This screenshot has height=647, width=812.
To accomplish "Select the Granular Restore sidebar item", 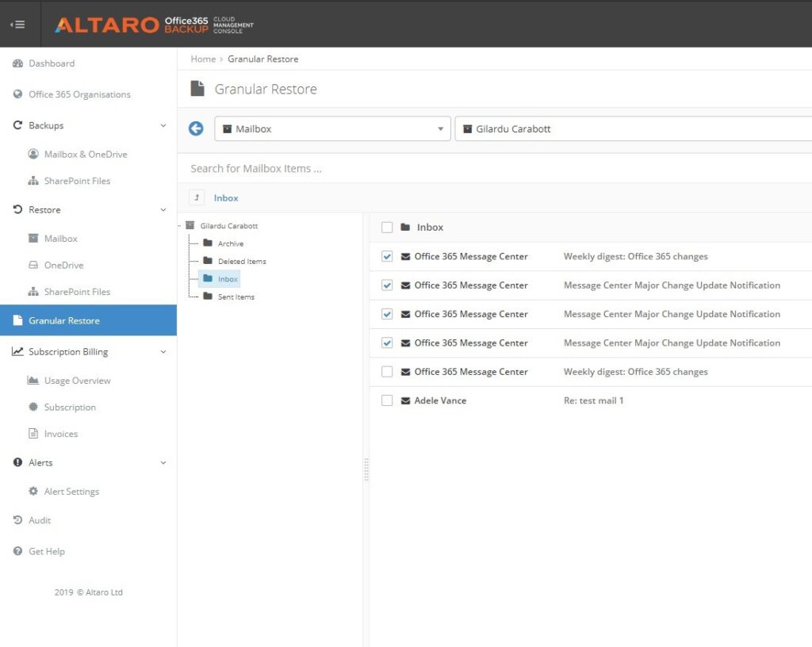I will [88, 320].
